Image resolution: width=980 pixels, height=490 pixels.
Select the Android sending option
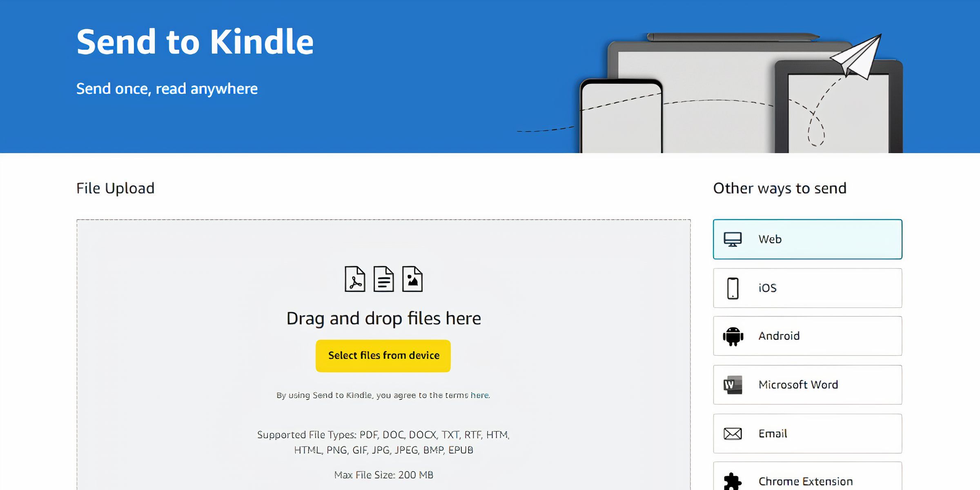tap(808, 336)
